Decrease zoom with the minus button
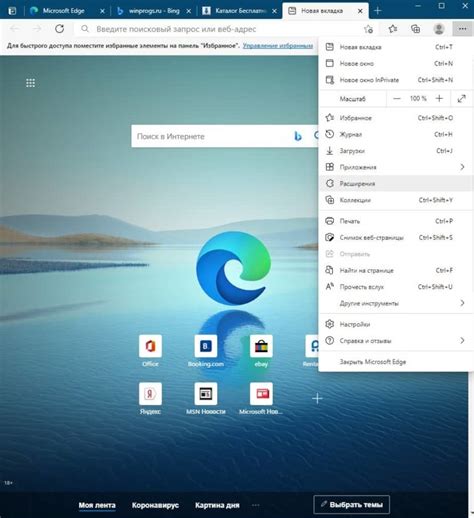The height and width of the screenshot is (518, 474). point(397,99)
